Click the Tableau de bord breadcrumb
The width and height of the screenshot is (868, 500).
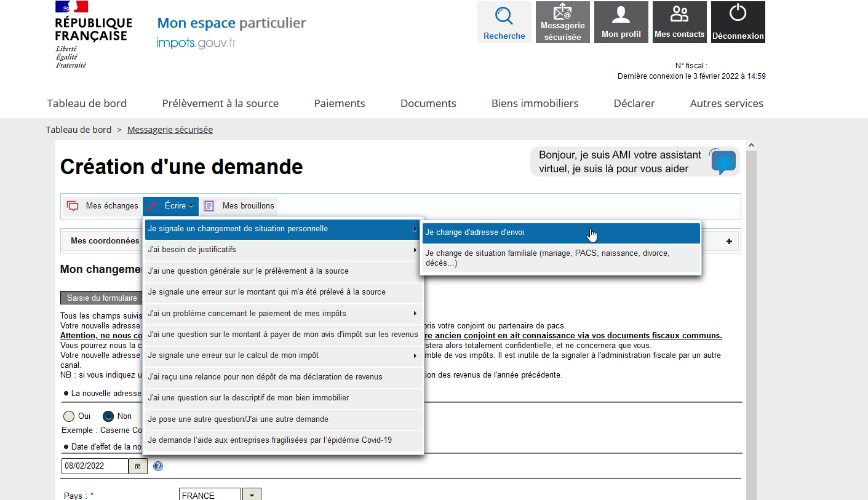[79, 130]
